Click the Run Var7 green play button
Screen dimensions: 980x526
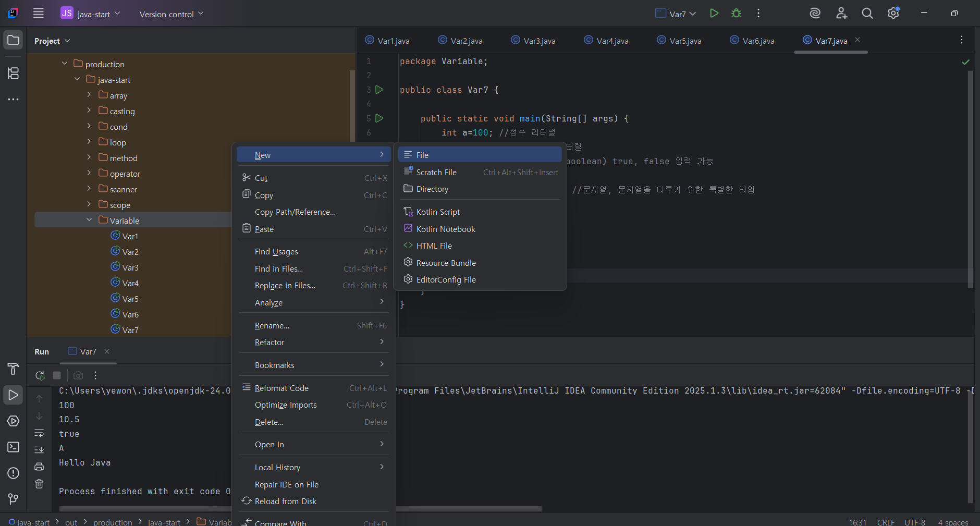coord(714,14)
